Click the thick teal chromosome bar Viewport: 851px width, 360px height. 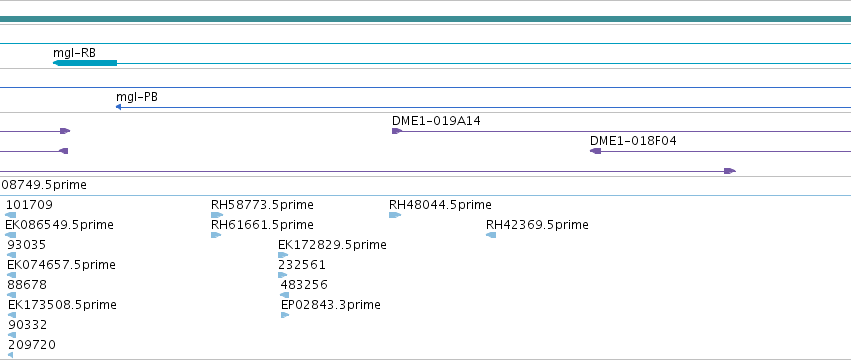[426, 19]
